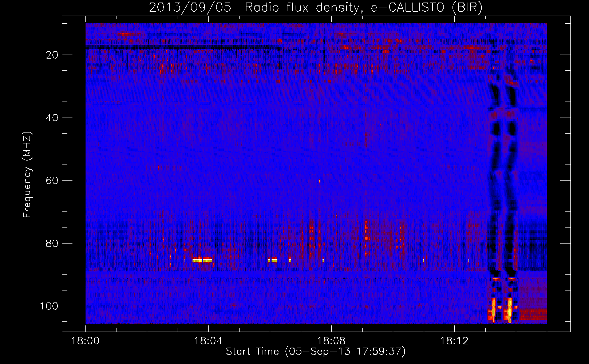Viewport: 589px width, 364px height.
Task: Click the 40 frequency tick label
Action: tap(52, 118)
